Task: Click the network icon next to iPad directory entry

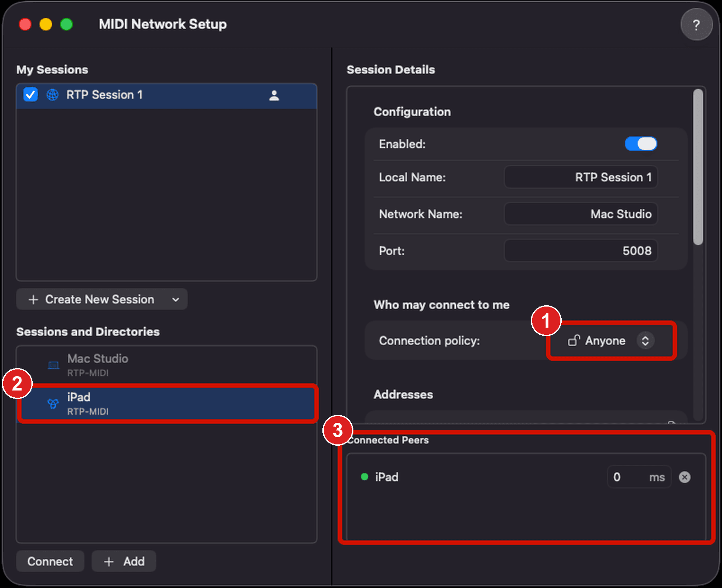Action: coord(53,404)
